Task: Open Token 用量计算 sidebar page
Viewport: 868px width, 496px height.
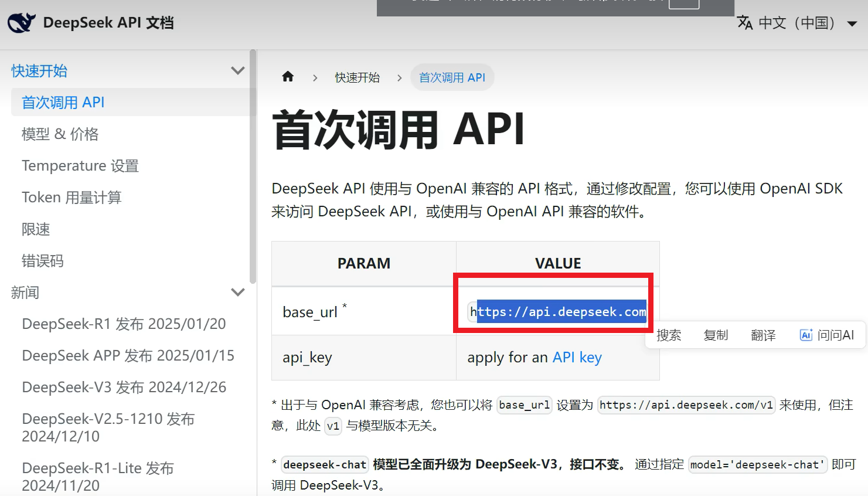Action: coord(72,198)
